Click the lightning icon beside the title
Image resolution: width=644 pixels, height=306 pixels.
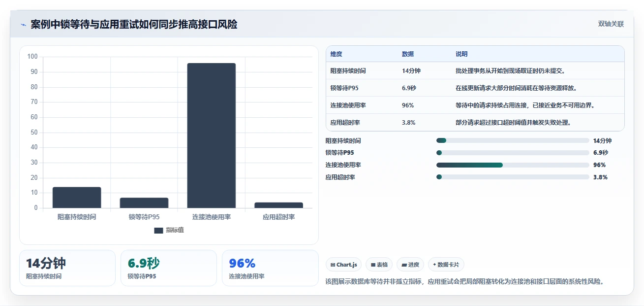click(23, 25)
